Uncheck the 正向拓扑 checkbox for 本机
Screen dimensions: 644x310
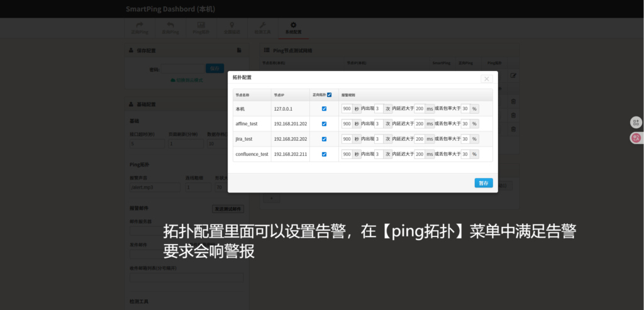324,109
